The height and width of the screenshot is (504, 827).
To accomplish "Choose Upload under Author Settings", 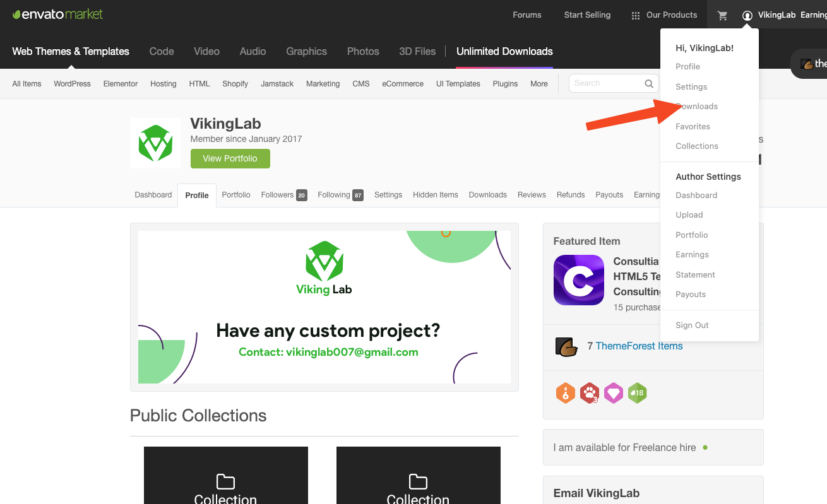I will pyautogui.click(x=689, y=215).
